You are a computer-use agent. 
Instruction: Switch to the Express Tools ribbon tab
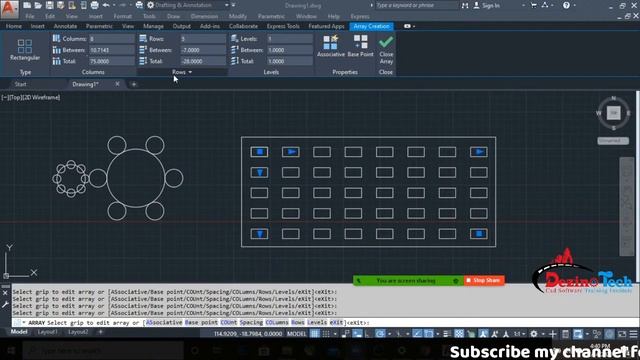tap(283, 26)
